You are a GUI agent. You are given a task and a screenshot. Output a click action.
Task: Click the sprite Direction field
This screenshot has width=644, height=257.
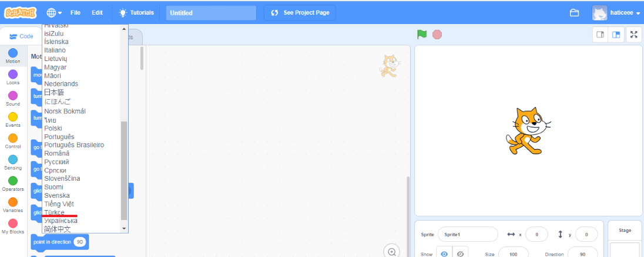pyautogui.click(x=582, y=254)
